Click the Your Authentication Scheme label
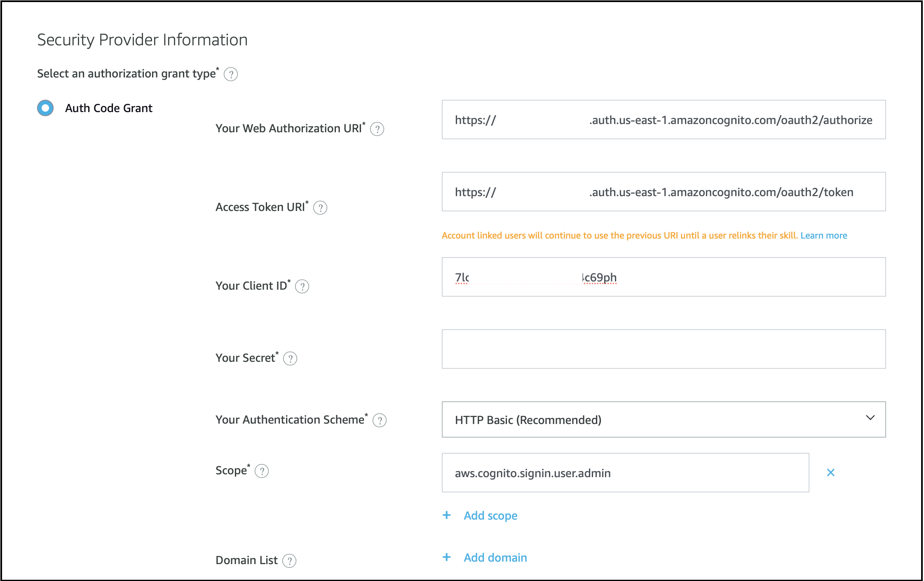This screenshot has width=924, height=581. (x=291, y=419)
